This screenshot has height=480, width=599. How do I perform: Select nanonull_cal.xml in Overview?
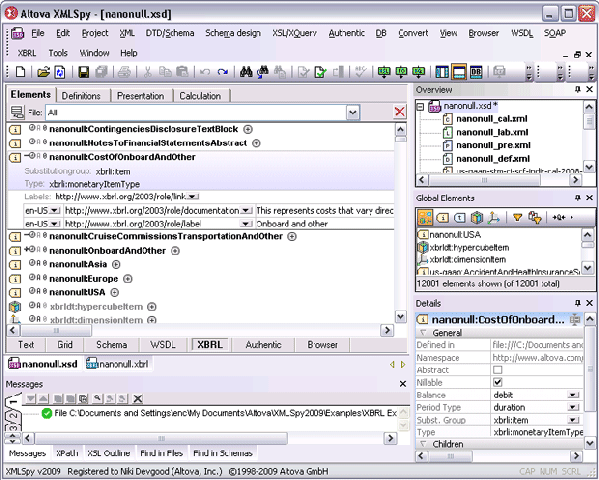tap(491, 119)
